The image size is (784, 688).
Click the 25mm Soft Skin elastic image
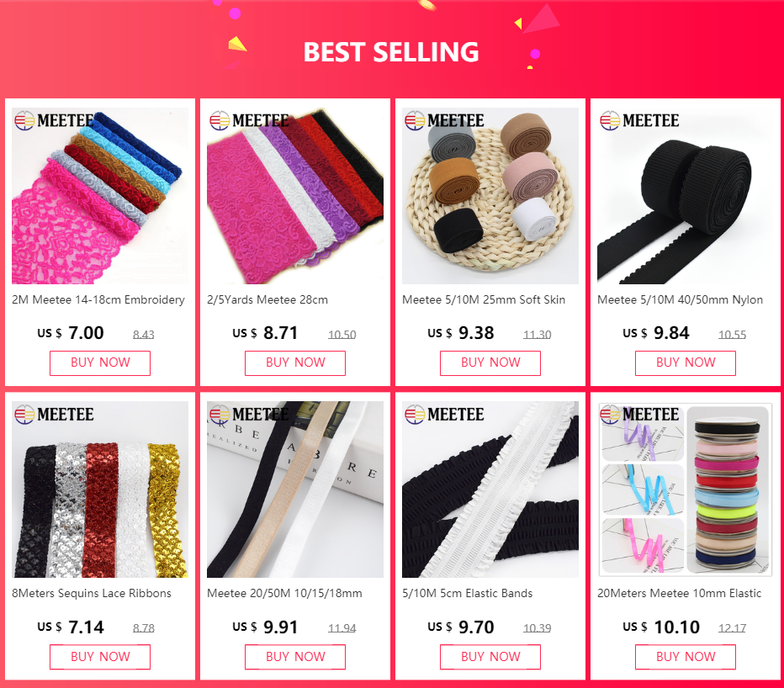click(x=490, y=195)
